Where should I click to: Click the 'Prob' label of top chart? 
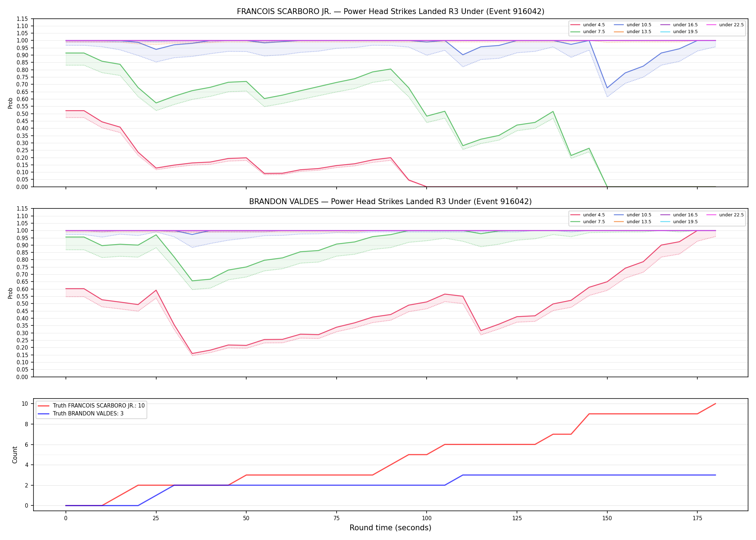(x=10, y=103)
